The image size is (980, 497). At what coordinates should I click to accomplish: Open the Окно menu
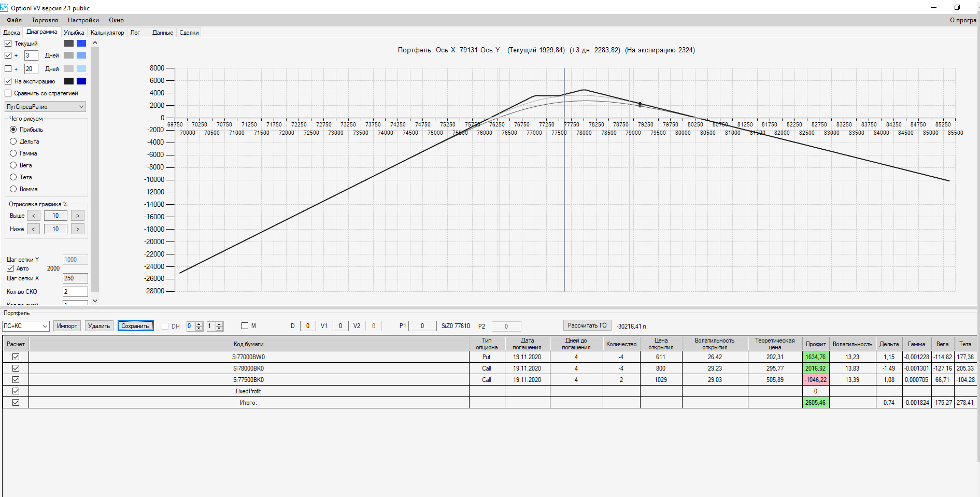tap(116, 20)
